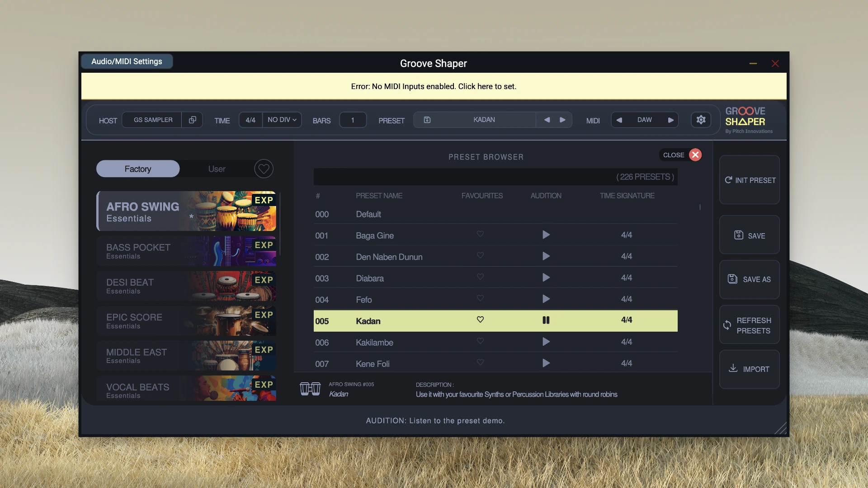Click the Init Preset icon

point(729,180)
